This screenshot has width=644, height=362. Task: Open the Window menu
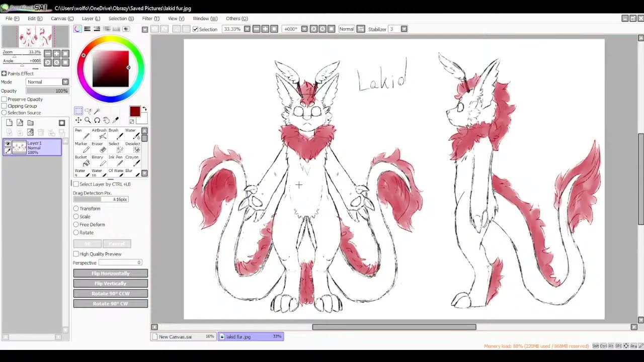point(205,19)
